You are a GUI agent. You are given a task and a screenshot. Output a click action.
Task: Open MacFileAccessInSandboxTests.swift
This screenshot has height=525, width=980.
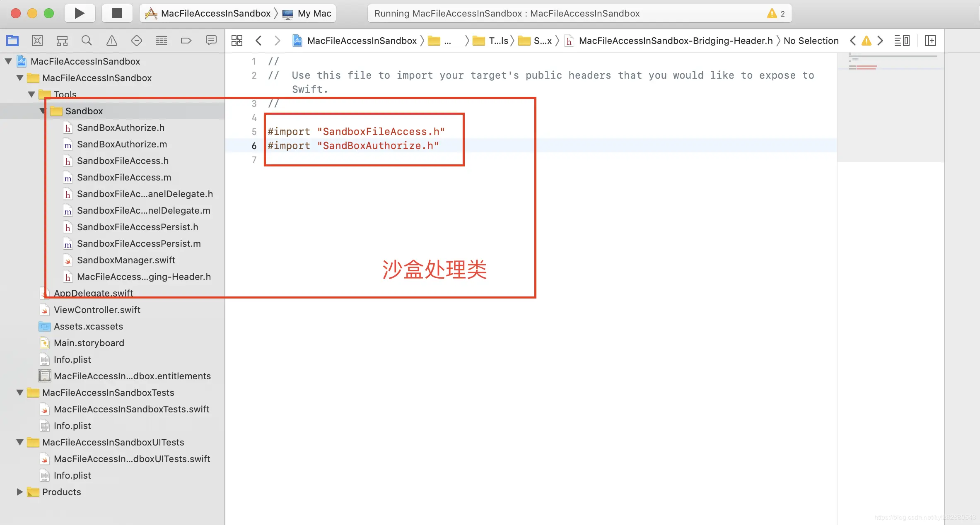coord(131,409)
